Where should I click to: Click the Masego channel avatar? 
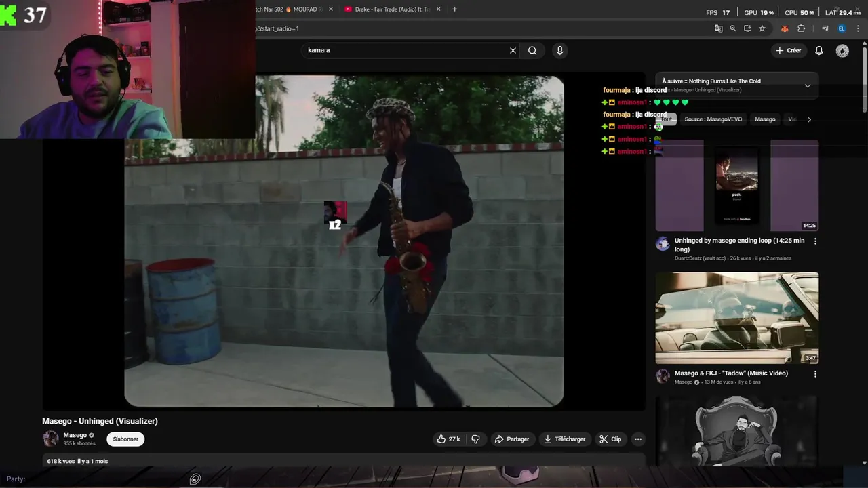coord(50,439)
